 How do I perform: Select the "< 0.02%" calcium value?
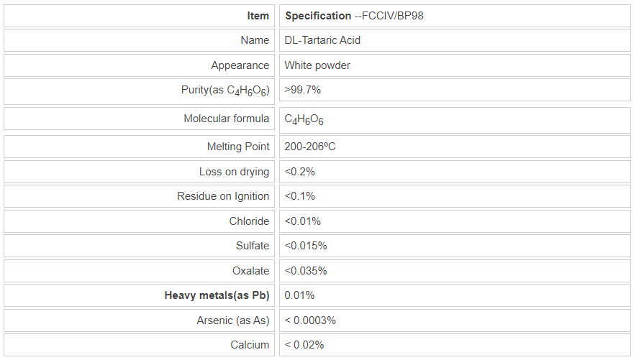(x=304, y=345)
